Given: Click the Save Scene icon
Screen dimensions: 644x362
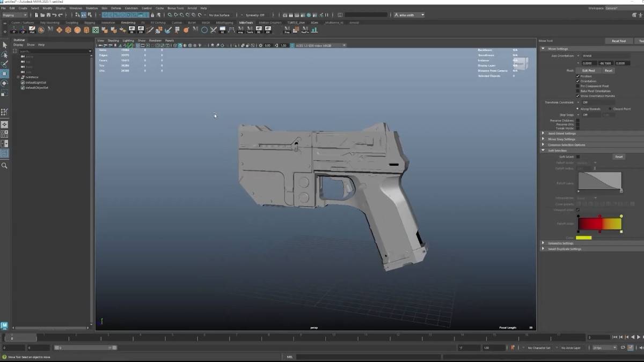Looking at the screenshot, I should point(48,15).
